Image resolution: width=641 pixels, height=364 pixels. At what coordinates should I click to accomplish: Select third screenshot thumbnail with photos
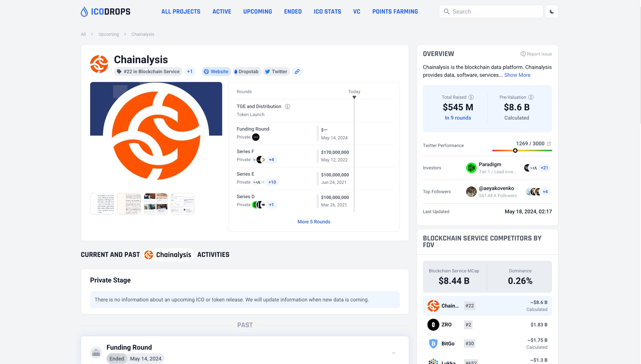156,204
